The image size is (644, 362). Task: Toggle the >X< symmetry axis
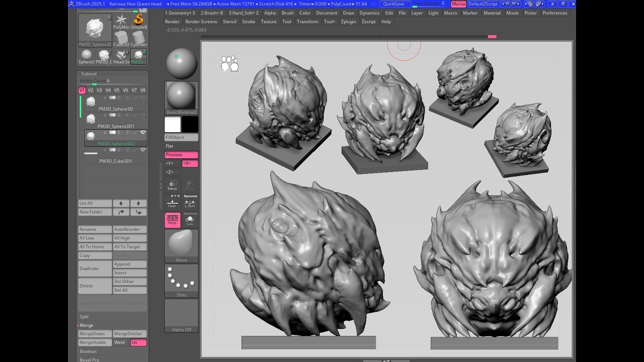point(190,163)
